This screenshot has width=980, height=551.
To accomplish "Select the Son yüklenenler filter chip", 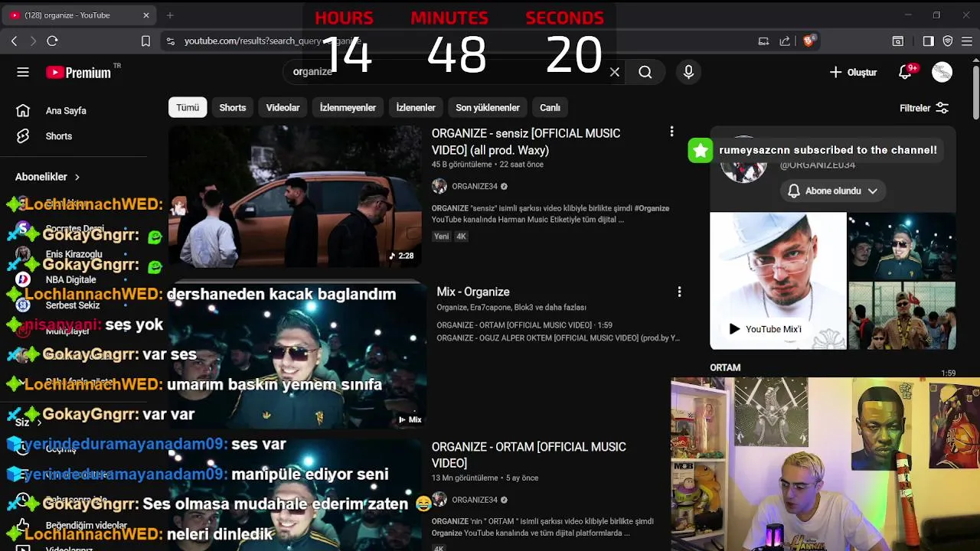I will coord(488,108).
